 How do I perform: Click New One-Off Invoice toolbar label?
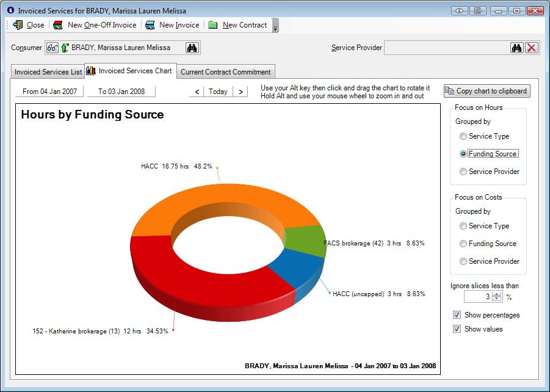pos(102,25)
